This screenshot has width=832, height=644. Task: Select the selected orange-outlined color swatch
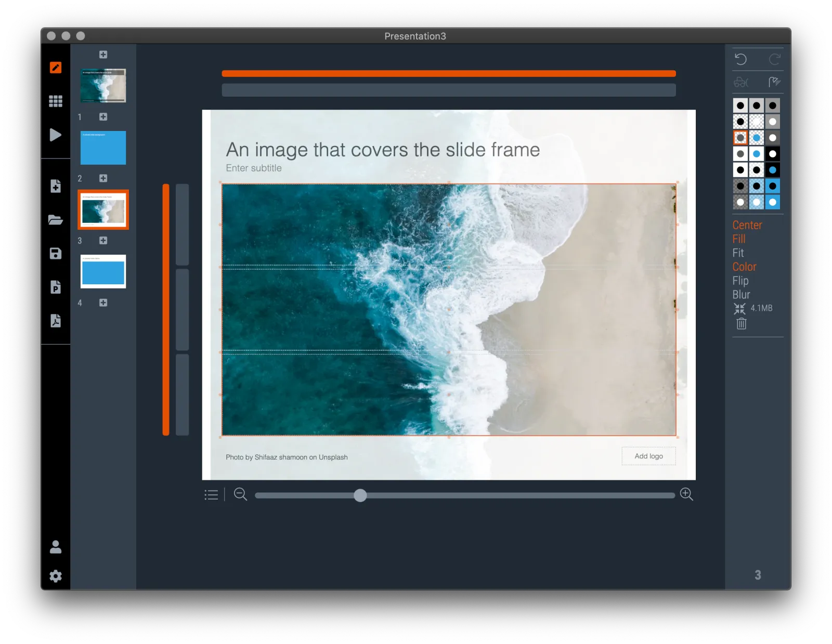pos(740,138)
